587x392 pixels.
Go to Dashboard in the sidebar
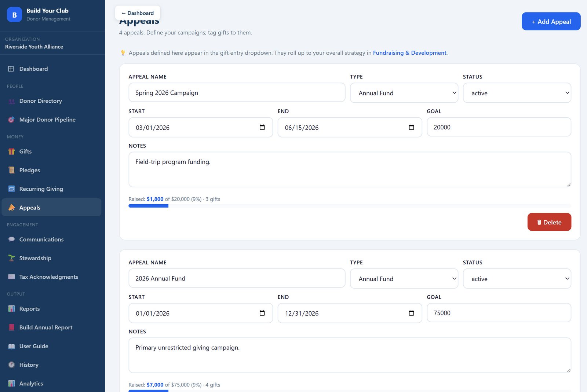coord(51,69)
